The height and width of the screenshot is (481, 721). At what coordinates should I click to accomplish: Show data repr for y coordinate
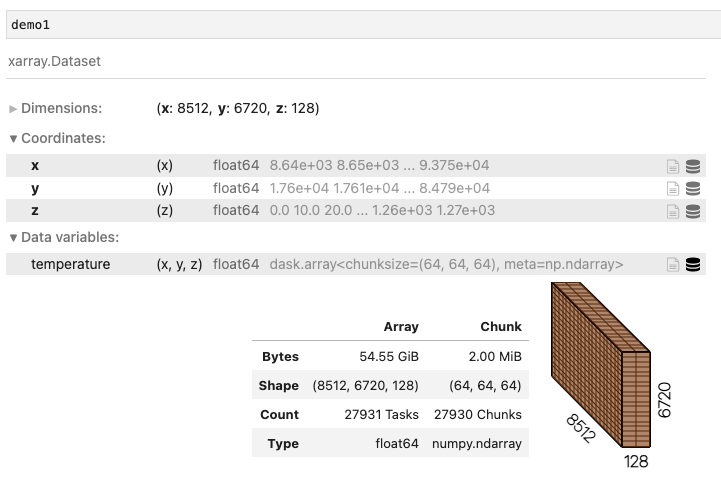[x=693, y=188]
